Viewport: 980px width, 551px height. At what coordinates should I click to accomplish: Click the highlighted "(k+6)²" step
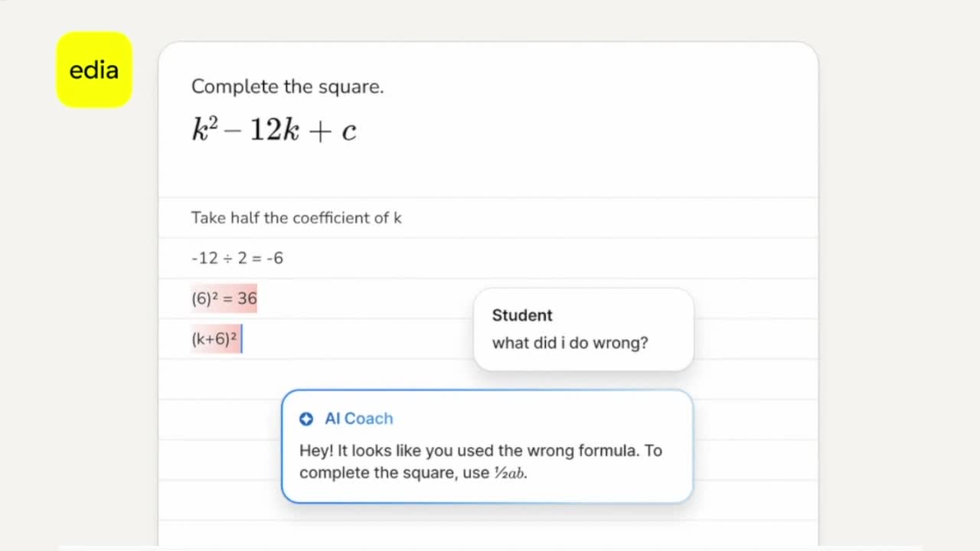214,339
